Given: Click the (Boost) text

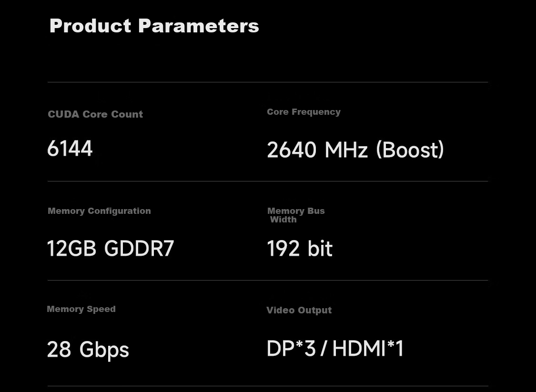Looking at the screenshot, I should point(410,150).
